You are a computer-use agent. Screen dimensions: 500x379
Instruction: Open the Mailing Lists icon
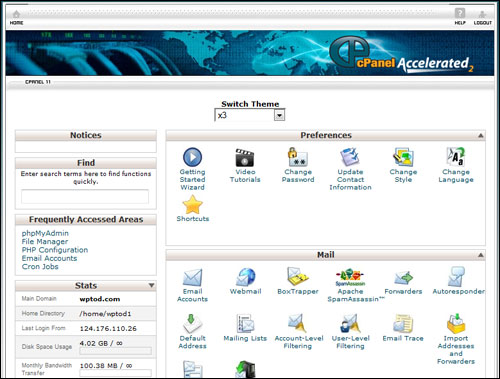pyautogui.click(x=245, y=323)
